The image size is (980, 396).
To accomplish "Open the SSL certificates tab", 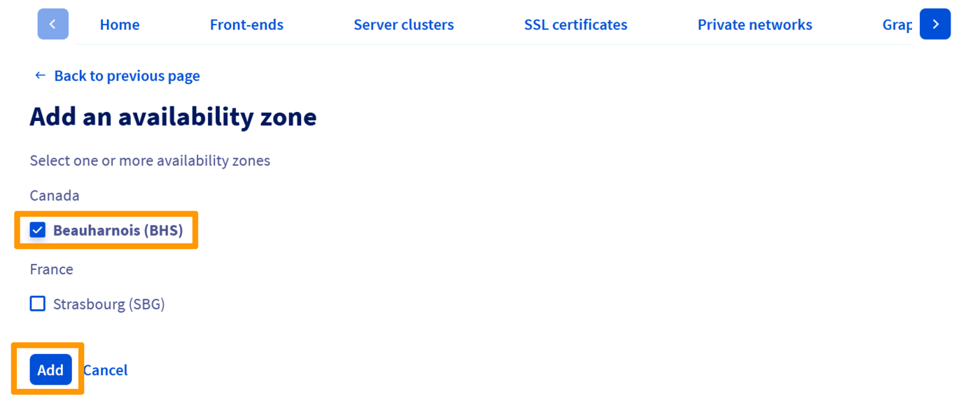I will [x=575, y=24].
